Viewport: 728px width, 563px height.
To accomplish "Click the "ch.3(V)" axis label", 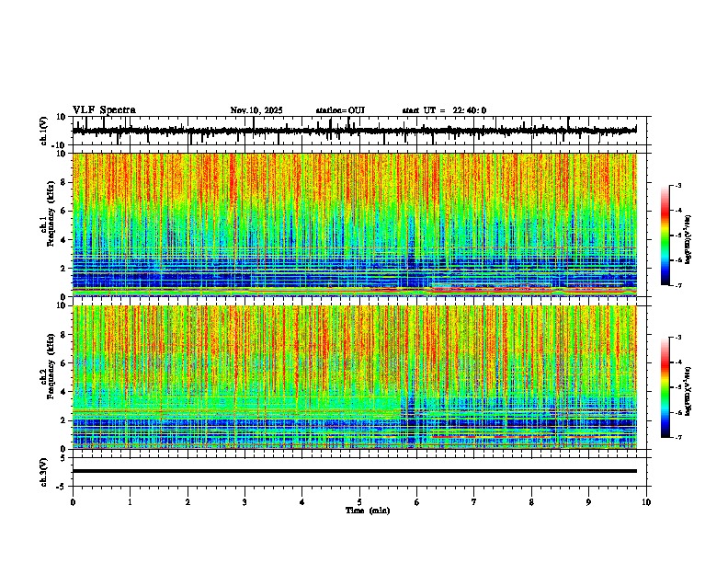I will tap(44, 472).
